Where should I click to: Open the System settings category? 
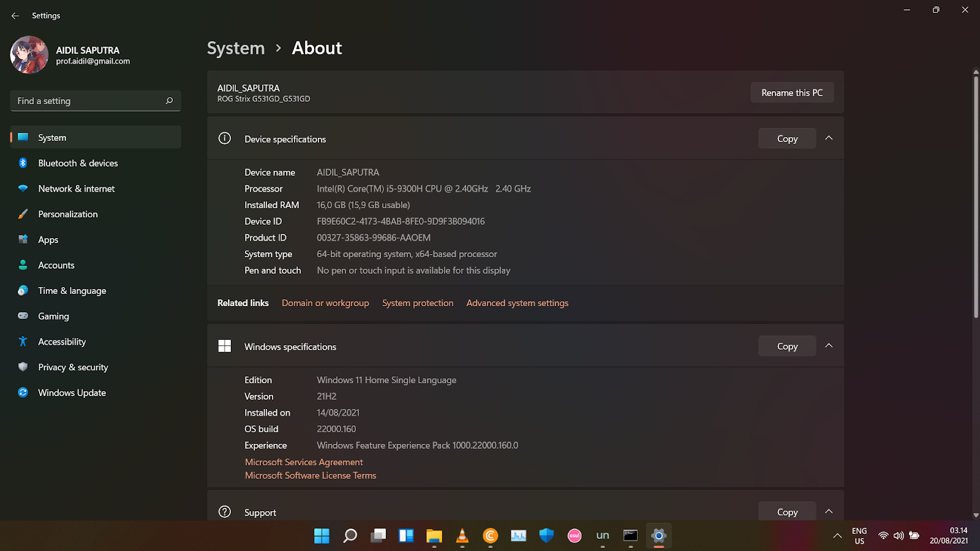point(96,138)
